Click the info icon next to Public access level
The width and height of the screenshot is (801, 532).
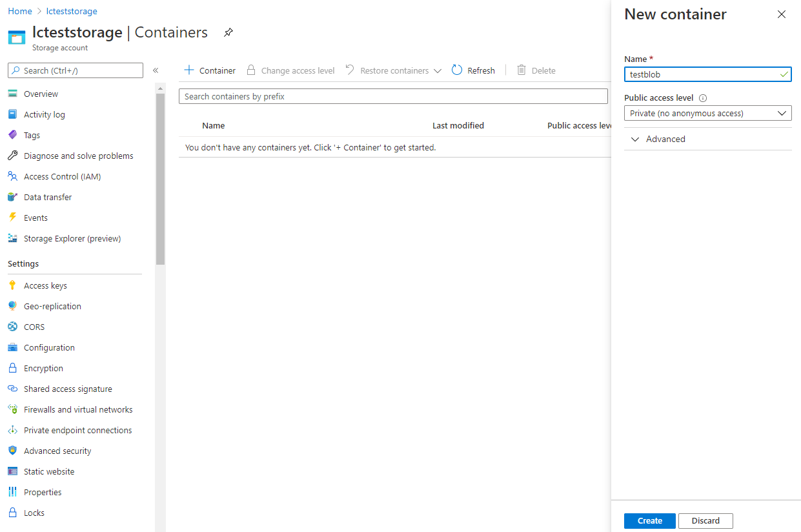click(703, 98)
